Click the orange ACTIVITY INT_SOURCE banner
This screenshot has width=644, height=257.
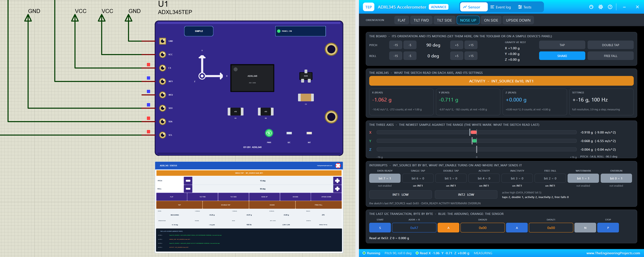click(501, 81)
